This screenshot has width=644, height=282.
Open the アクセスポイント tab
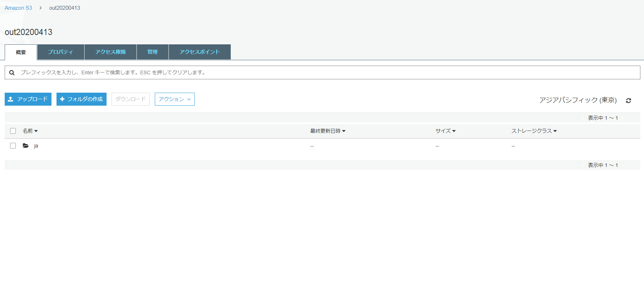click(x=200, y=52)
